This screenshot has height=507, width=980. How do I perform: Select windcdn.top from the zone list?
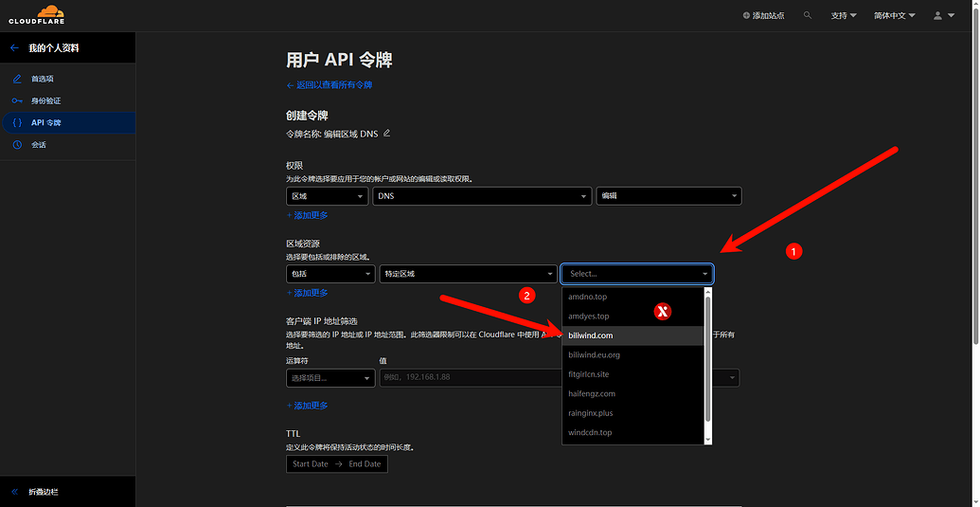point(633,432)
